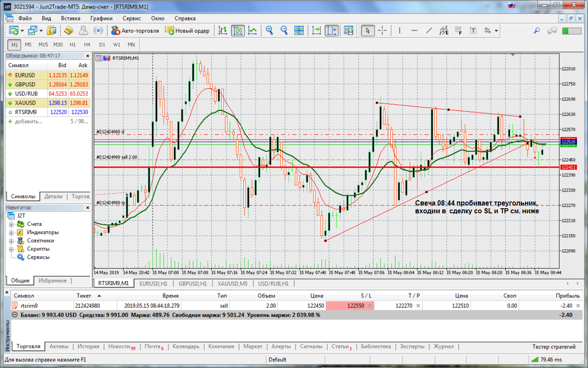This screenshot has width=588, height=368.
Task: Expand the Советники tree node
Action: [11, 241]
